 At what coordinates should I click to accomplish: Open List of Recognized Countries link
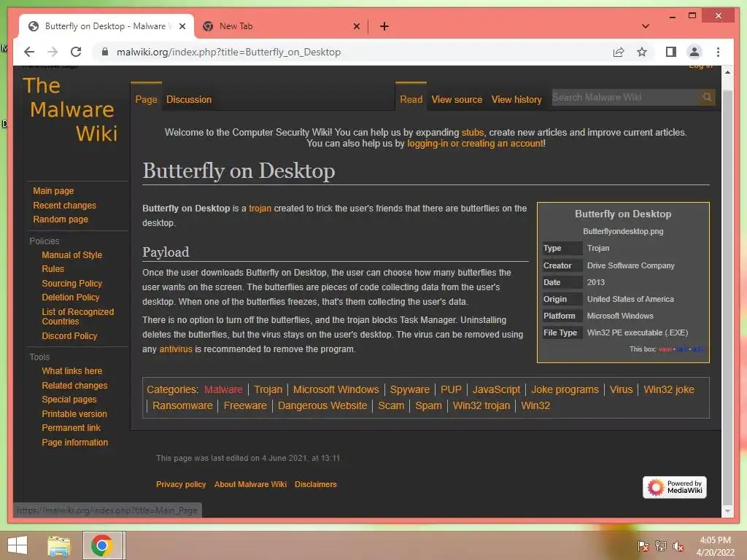point(77,316)
